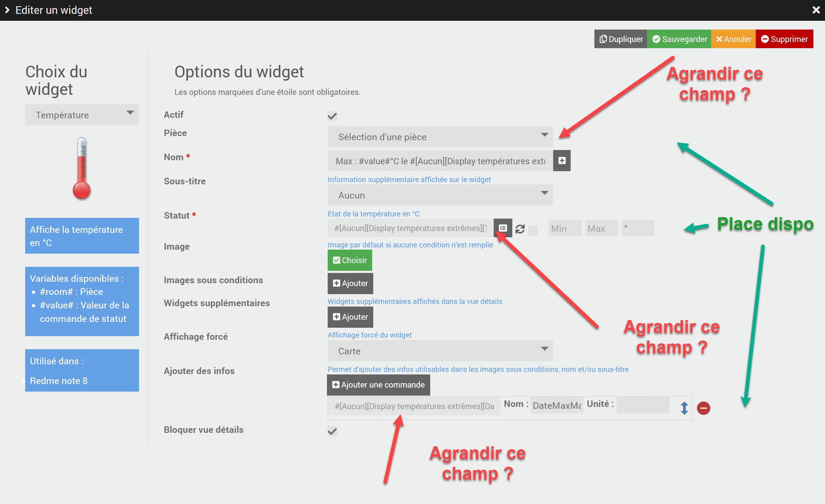825x504 pixels.
Task: Click the Min value input field
Action: pyautogui.click(x=564, y=228)
